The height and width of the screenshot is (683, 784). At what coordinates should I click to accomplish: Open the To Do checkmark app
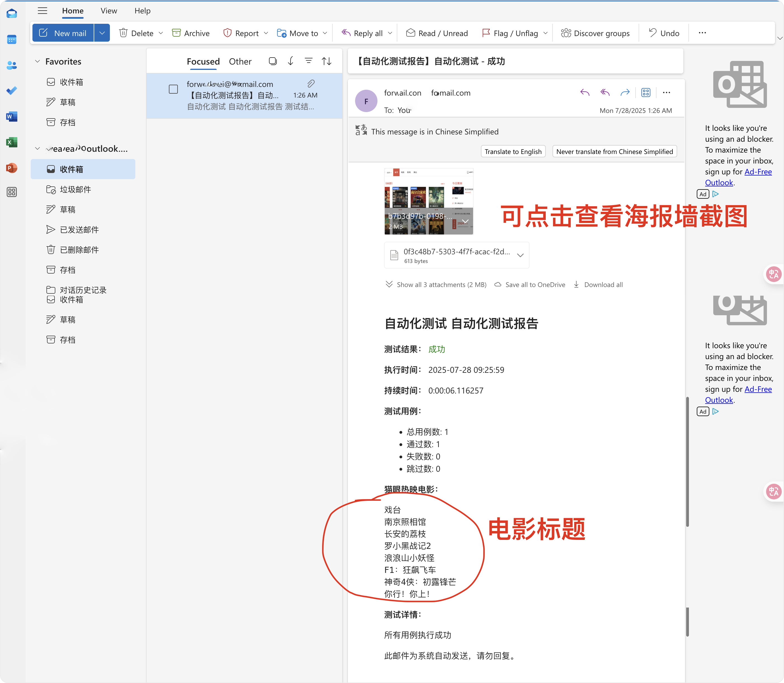(x=12, y=91)
